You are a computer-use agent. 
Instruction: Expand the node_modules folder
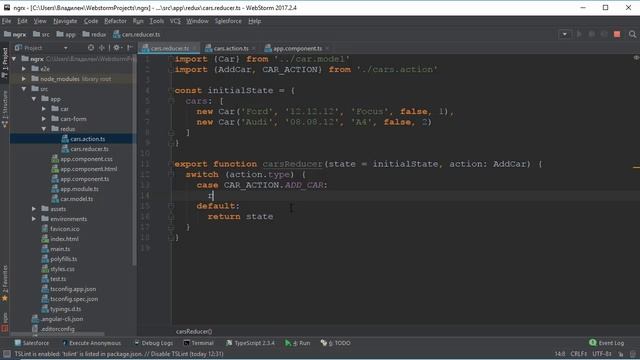point(24,79)
